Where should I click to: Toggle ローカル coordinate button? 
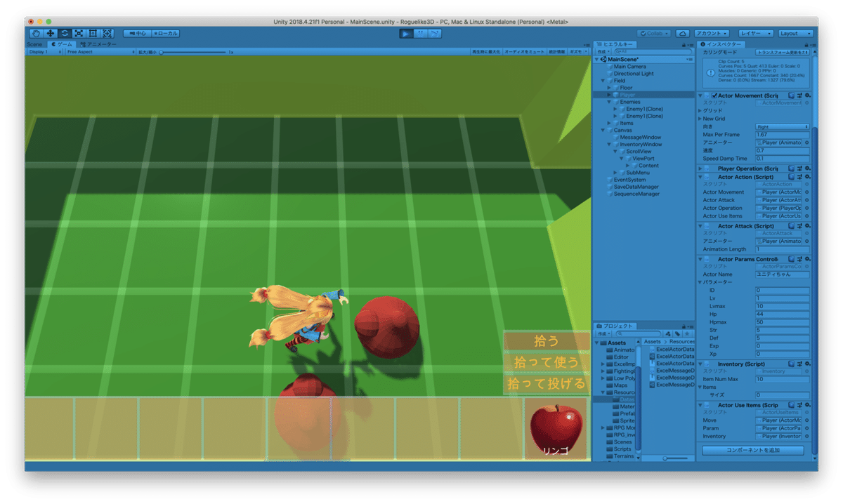(165, 33)
